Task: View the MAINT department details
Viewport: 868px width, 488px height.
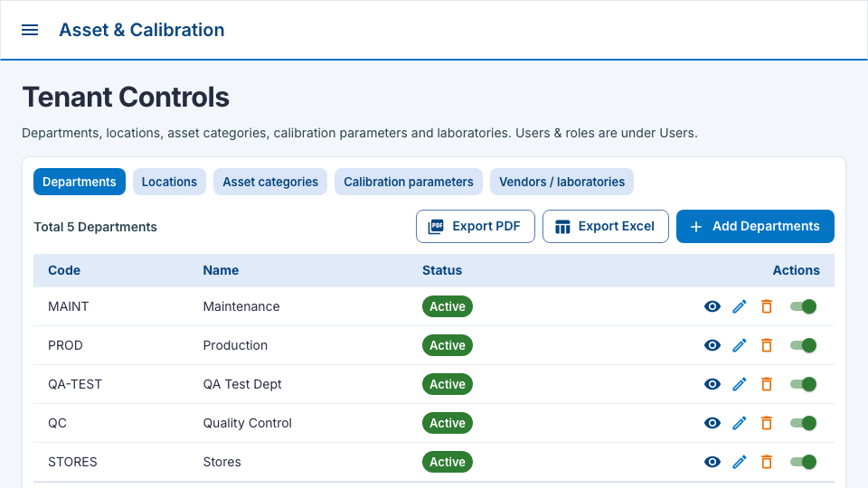Action: pos(712,306)
